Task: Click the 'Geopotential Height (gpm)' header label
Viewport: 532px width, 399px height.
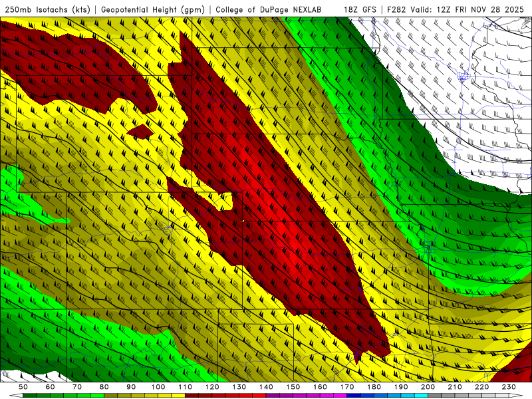Action: (153, 9)
